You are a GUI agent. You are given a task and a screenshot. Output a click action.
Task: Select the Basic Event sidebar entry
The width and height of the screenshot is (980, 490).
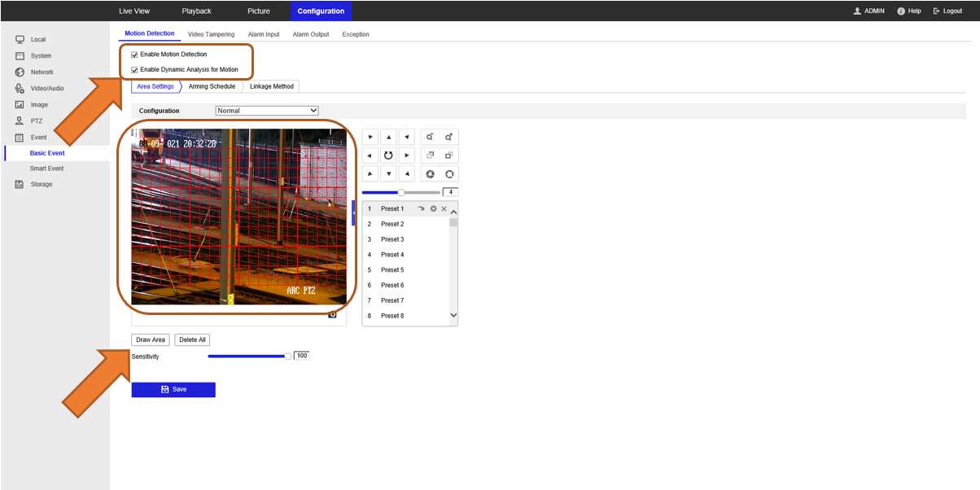[47, 152]
